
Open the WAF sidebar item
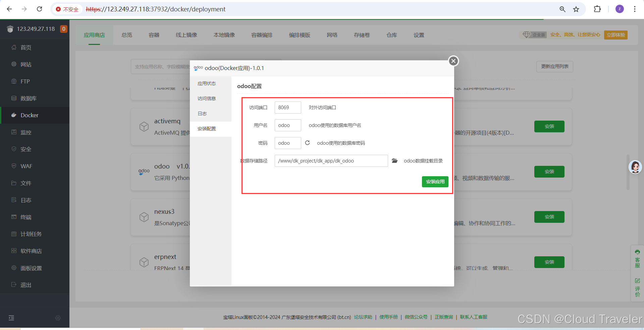[35, 166]
